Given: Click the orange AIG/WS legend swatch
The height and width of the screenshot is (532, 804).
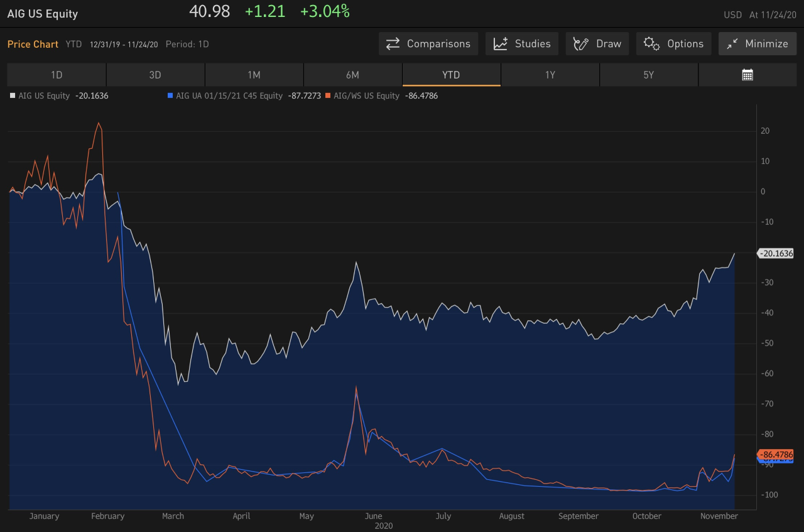Looking at the screenshot, I should click(x=328, y=96).
